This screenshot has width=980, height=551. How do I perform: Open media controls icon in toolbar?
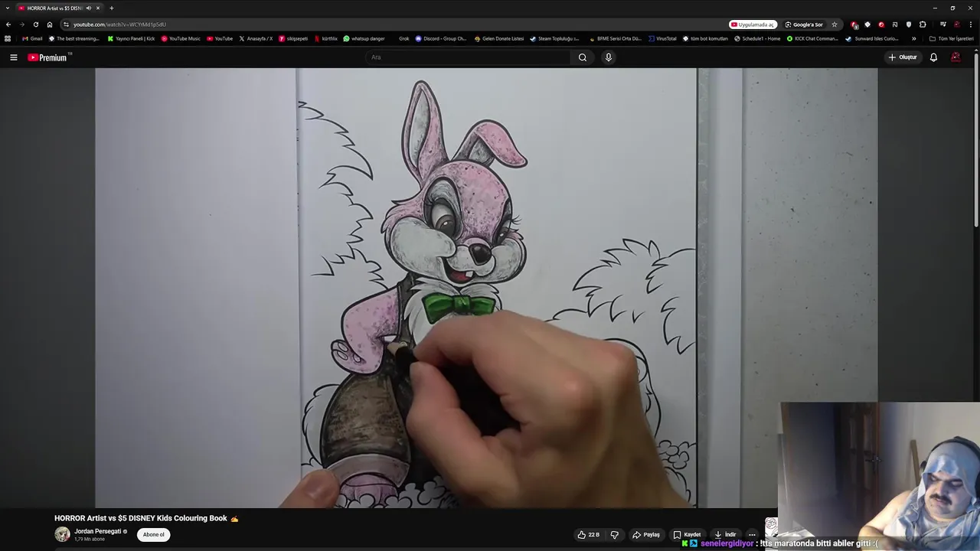(x=942, y=24)
